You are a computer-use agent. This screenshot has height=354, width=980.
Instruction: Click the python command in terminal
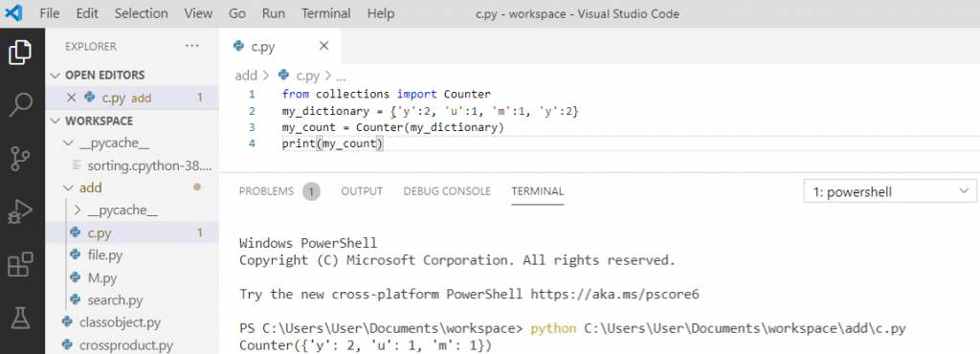pos(553,328)
